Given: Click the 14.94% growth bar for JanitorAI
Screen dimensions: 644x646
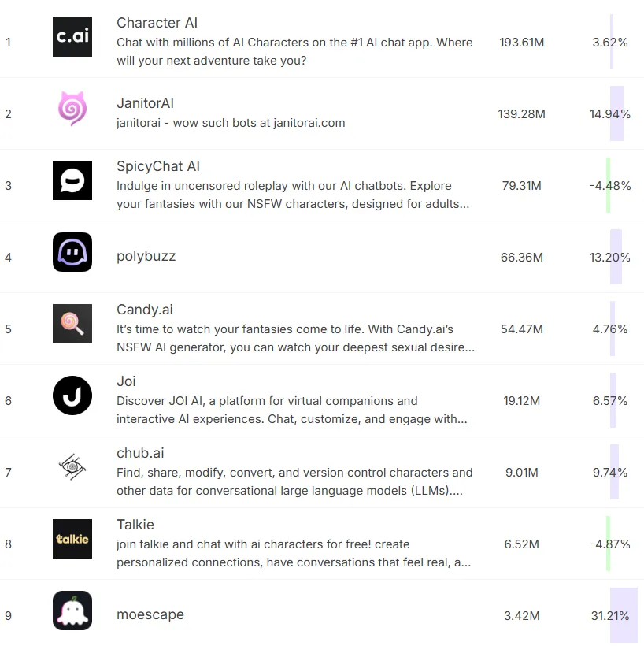Looking at the screenshot, I should click(x=616, y=113).
